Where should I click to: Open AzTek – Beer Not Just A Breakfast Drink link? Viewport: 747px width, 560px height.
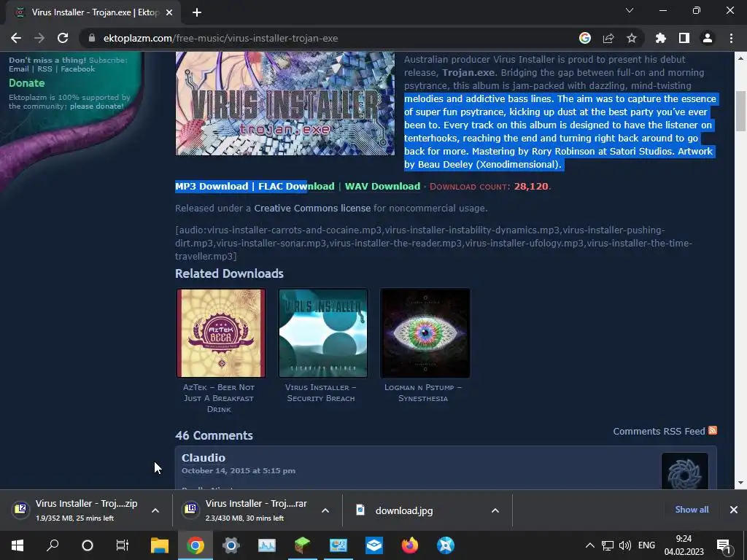click(x=219, y=398)
